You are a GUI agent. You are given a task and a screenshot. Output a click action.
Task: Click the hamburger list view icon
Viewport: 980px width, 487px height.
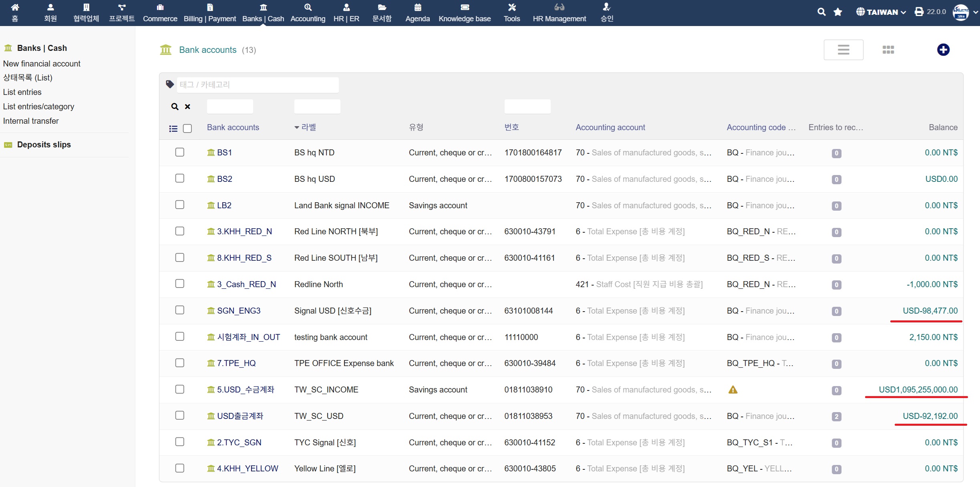(843, 50)
